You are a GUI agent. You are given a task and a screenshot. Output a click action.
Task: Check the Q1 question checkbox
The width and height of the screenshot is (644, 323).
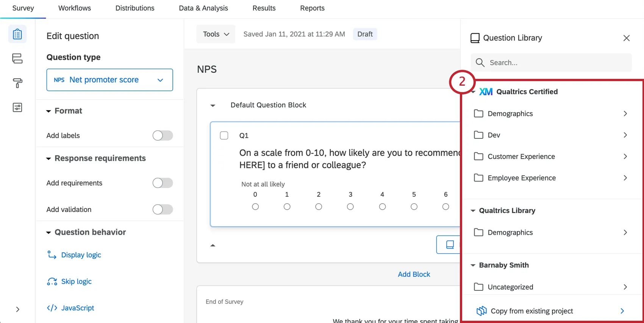pyautogui.click(x=224, y=135)
